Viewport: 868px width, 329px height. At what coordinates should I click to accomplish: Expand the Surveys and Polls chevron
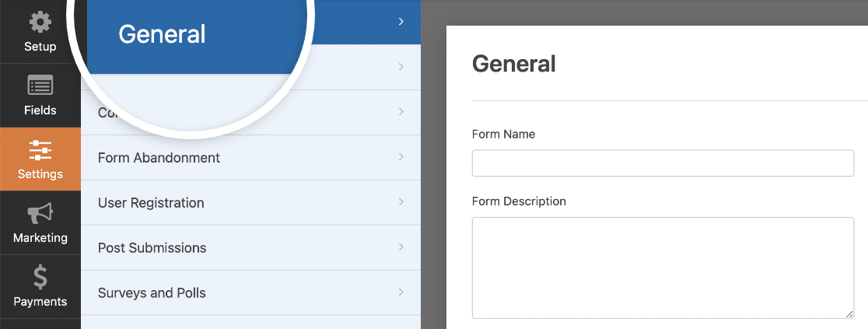click(x=401, y=292)
